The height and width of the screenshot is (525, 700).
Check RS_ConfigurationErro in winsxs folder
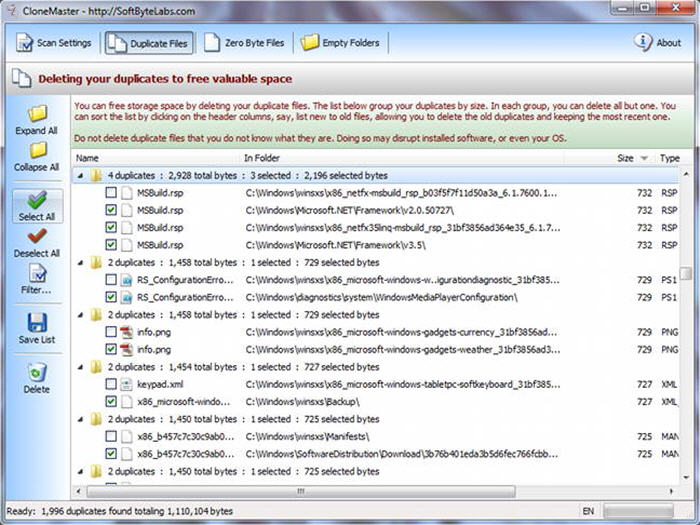(x=111, y=280)
